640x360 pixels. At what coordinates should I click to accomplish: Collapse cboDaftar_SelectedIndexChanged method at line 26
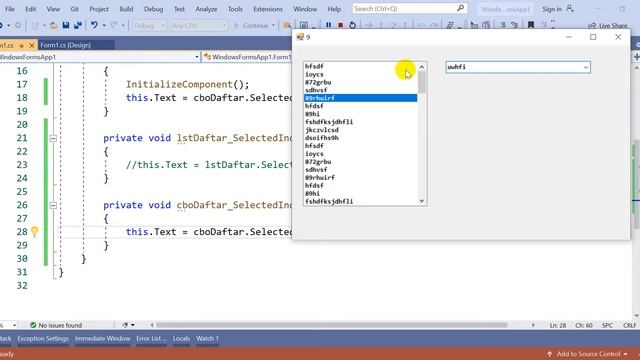click(53, 205)
